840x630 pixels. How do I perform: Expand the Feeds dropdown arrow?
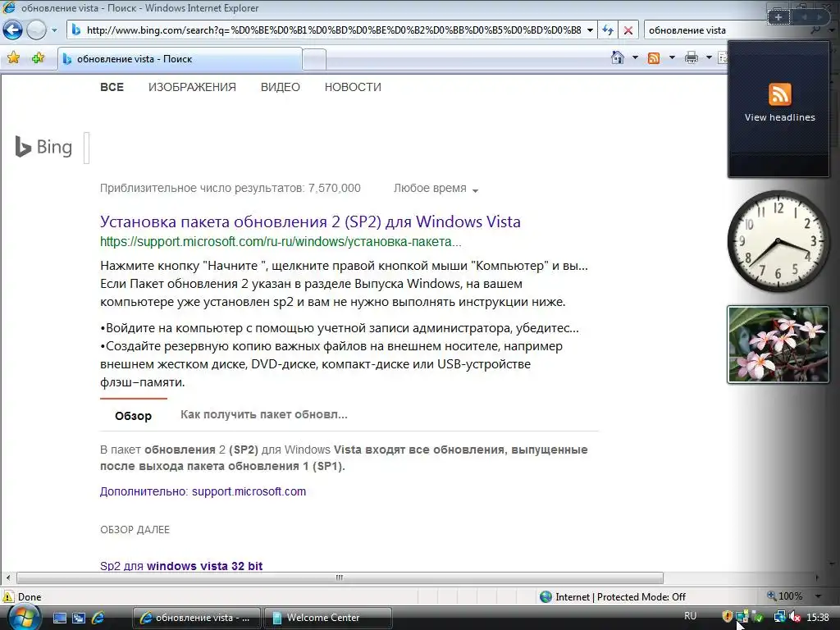point(672,57)
